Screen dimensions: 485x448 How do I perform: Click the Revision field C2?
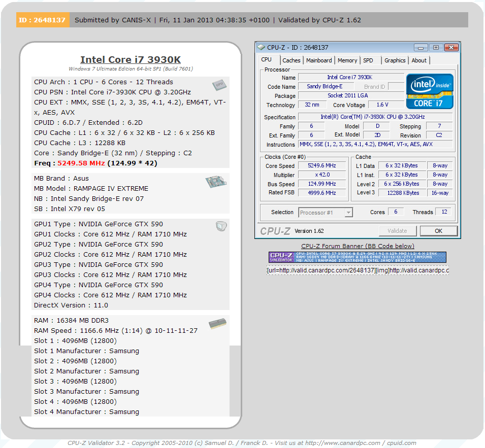click(439, 135)
